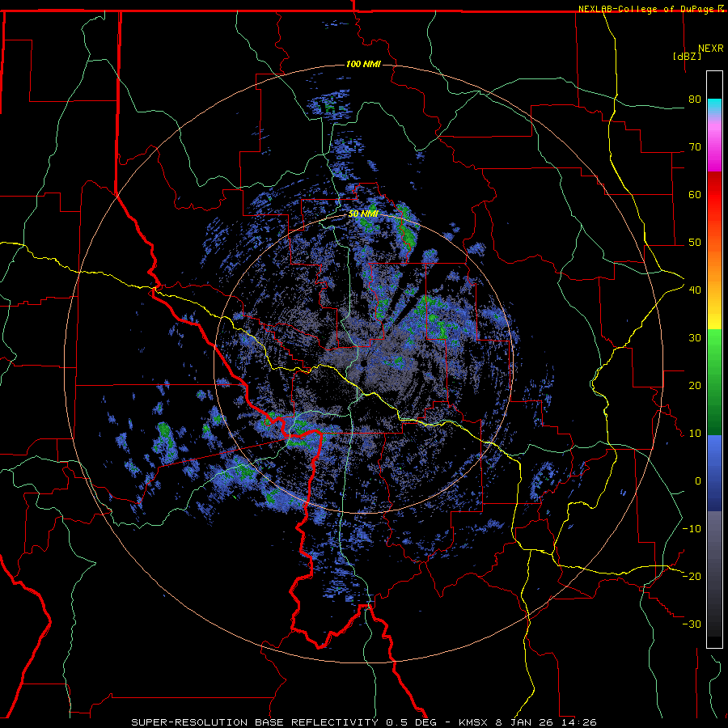Click the 10 value on the dBZ scale
The width and height of the screenshot is (728, 728).
click(695, 434)
